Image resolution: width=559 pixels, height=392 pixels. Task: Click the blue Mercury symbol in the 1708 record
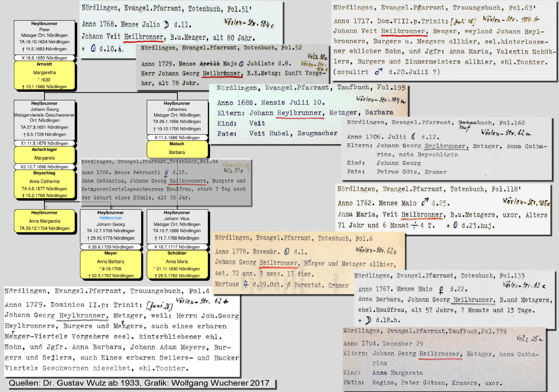point(166,173)
